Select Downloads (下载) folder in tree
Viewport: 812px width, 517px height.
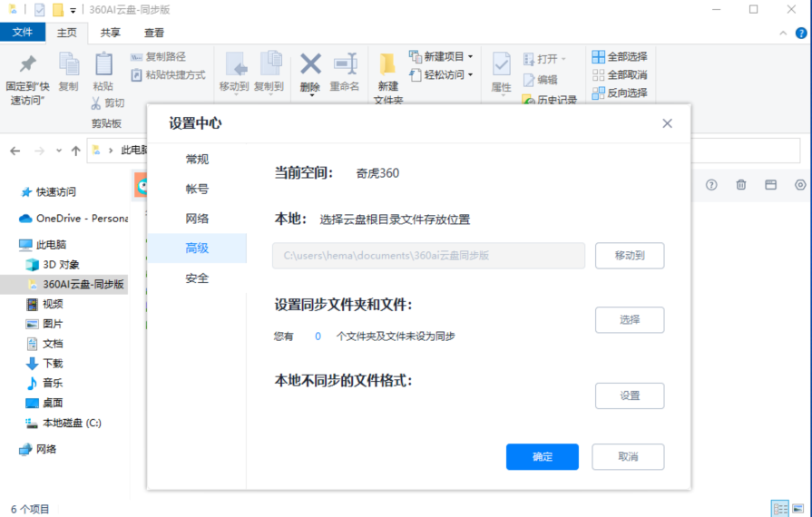click(x=44, y=364)
